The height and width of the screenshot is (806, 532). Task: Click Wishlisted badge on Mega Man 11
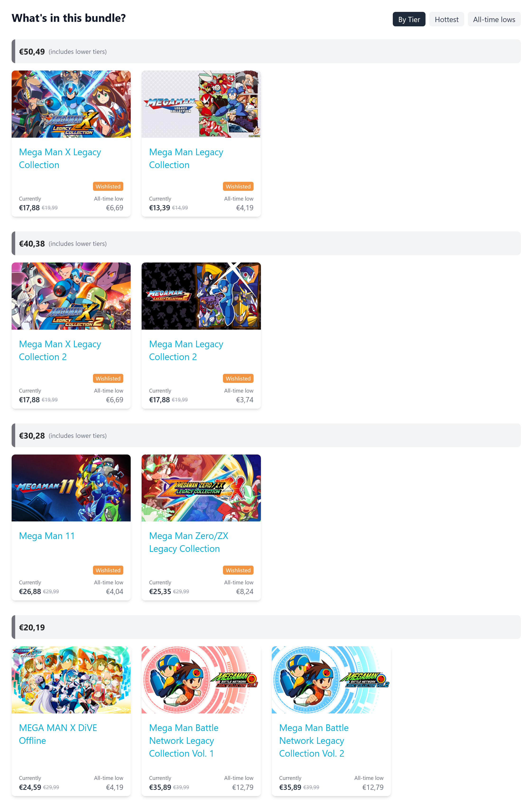108,570
